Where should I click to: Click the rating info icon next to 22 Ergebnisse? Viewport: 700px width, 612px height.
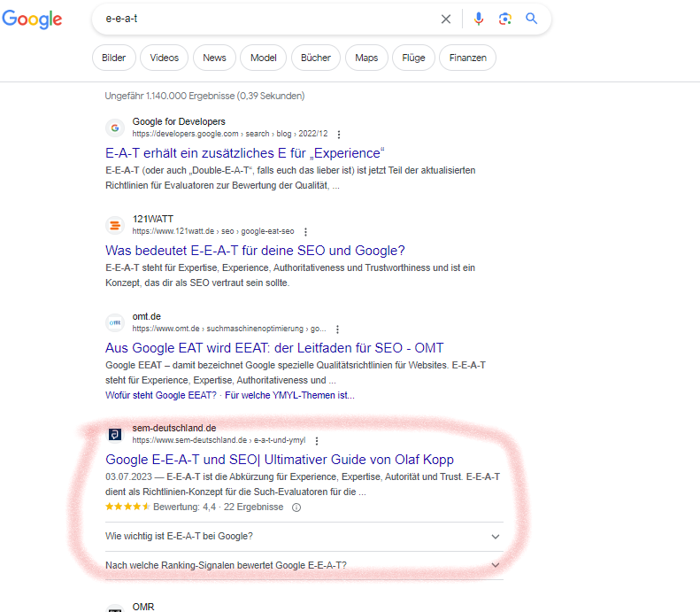pos(296,507)
